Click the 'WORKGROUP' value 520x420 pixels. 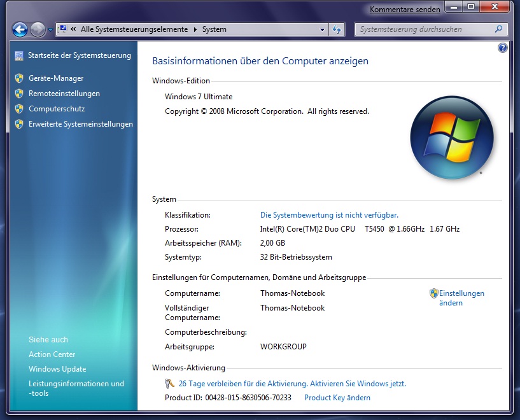point(283,347)
